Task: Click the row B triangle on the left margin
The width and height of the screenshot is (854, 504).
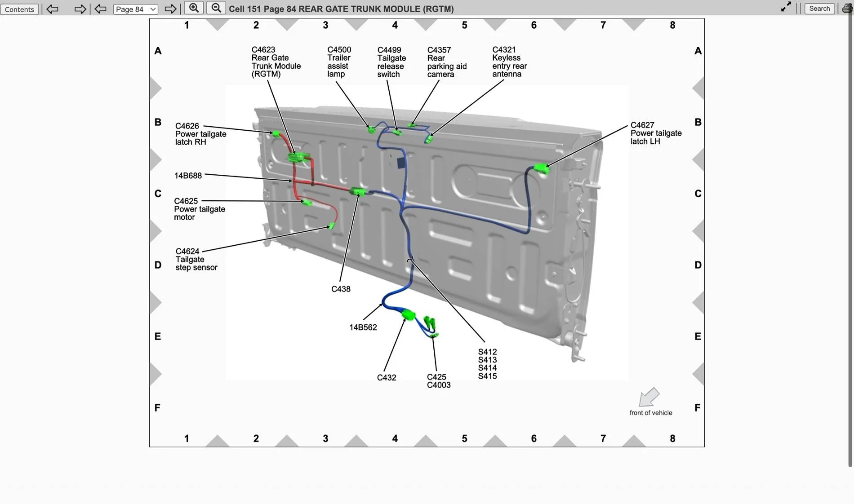Action: click(x=156, y=157)
